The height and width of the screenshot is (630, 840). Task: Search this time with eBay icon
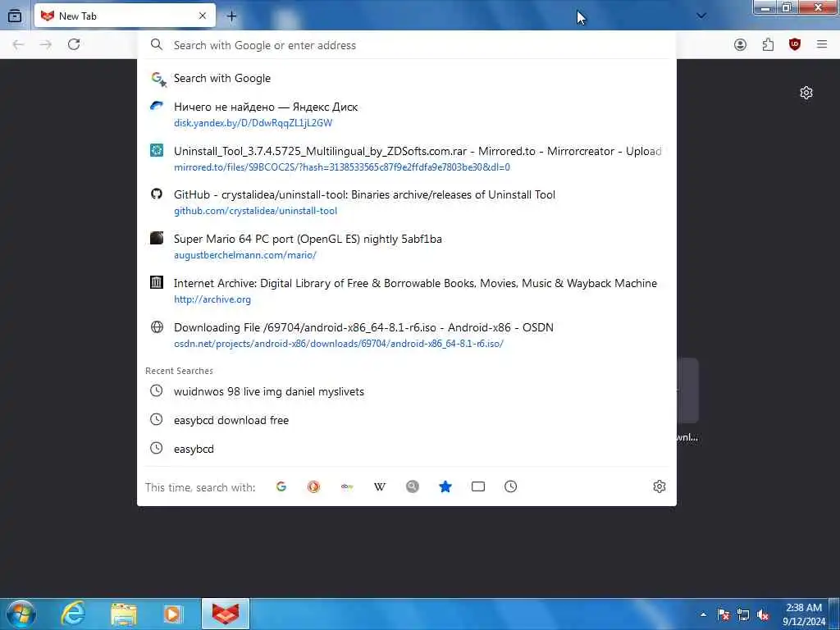[x=347, y=486]
